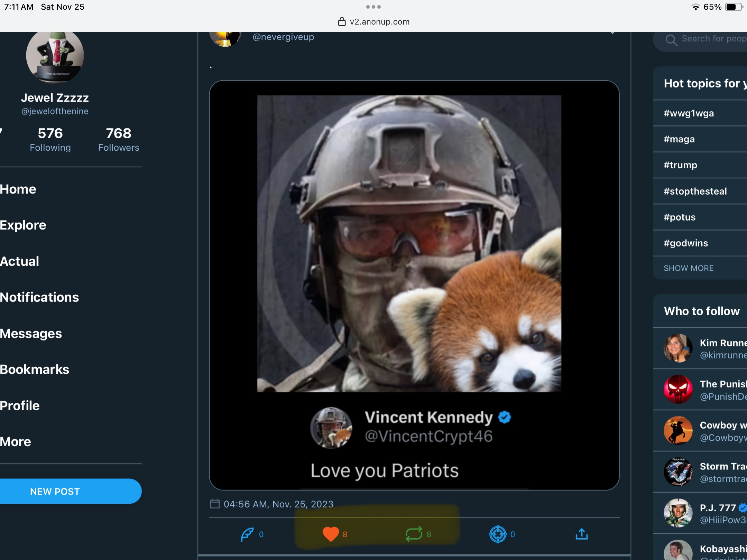Open Kim Runner's profile picture

pyautogui.click(x=678, y=348)
